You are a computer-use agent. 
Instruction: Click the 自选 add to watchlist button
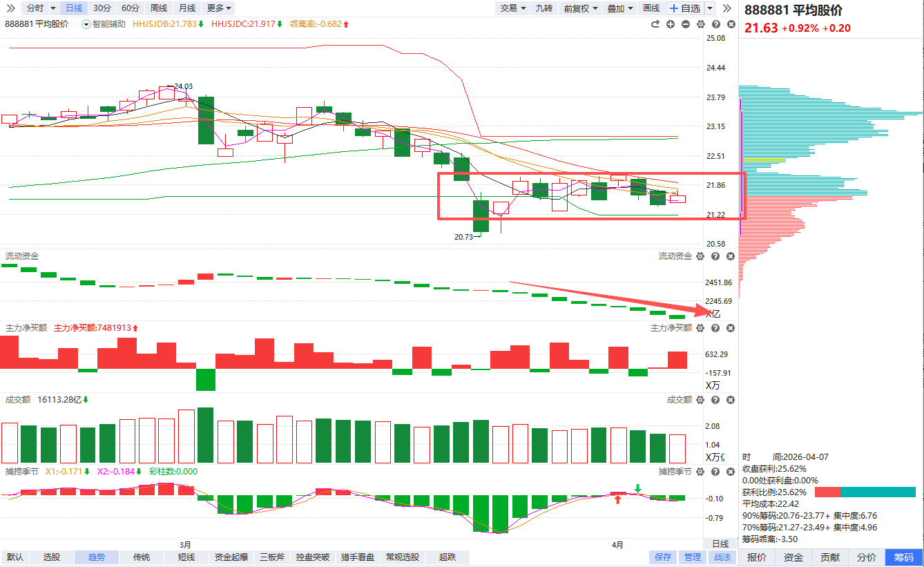(684, 8)
